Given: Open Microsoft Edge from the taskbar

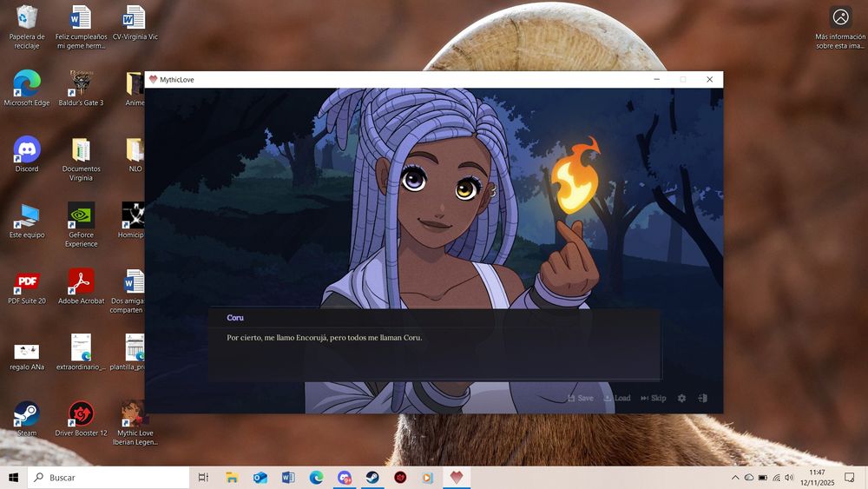Looking at the screenshot, I should pos(317,478).
